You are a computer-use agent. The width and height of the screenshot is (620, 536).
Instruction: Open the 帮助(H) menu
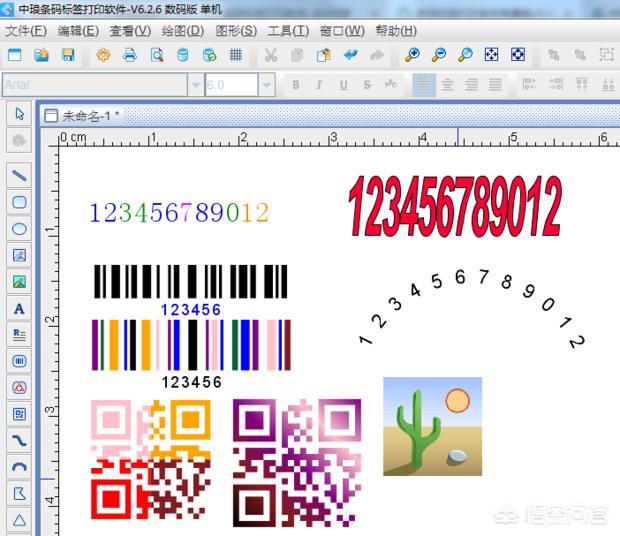[x=396, y=31]
